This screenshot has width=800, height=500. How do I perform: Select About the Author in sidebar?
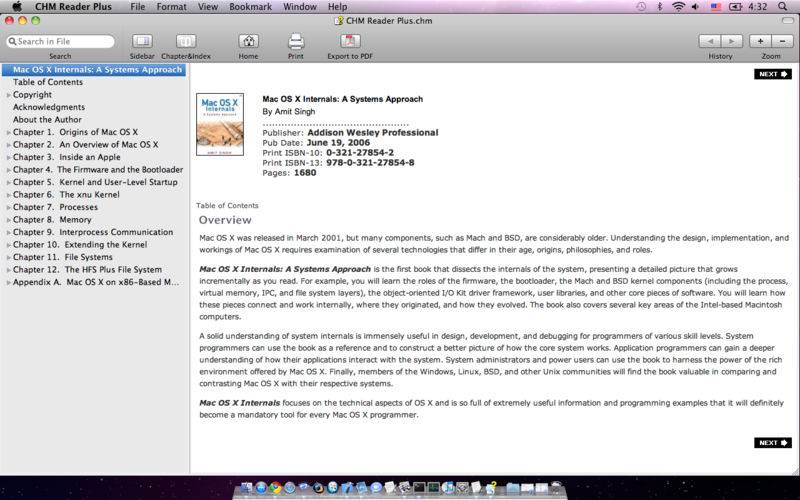(x=47, y=119)
